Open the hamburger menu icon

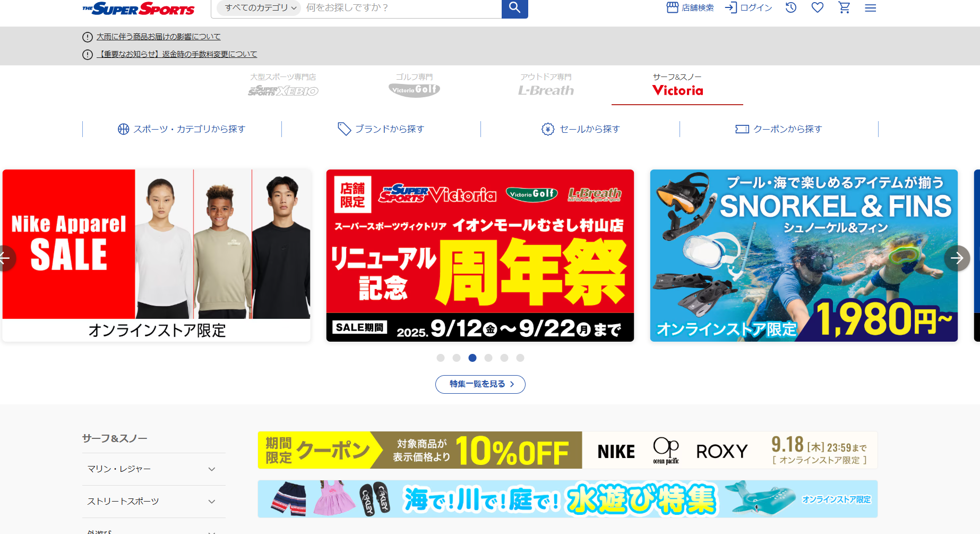(870, 8)
